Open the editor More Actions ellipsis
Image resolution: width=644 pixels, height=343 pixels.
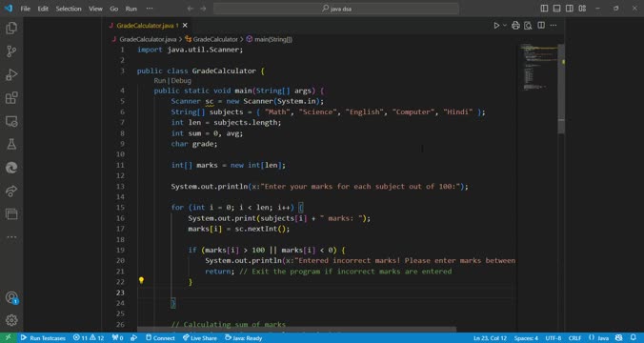tap(553, 26)
